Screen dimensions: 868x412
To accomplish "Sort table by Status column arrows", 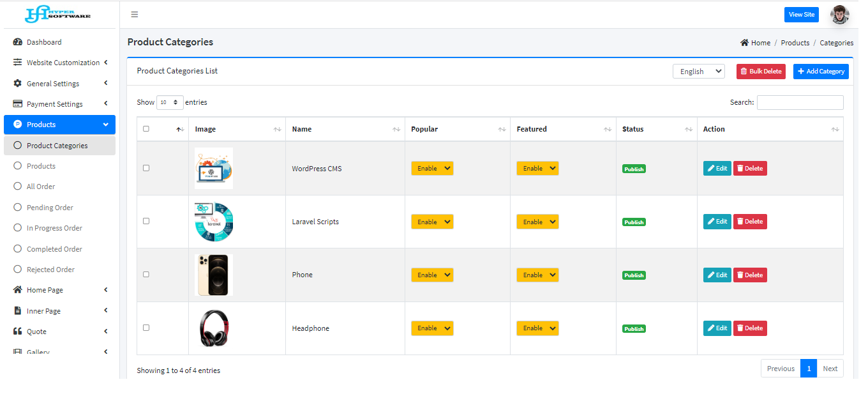I will click(688, 130).
